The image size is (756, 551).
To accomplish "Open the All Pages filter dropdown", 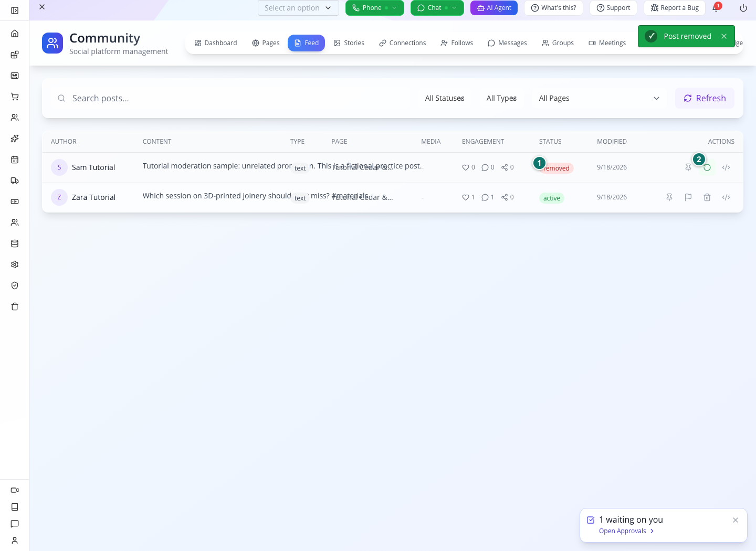I will pos(599,98).
